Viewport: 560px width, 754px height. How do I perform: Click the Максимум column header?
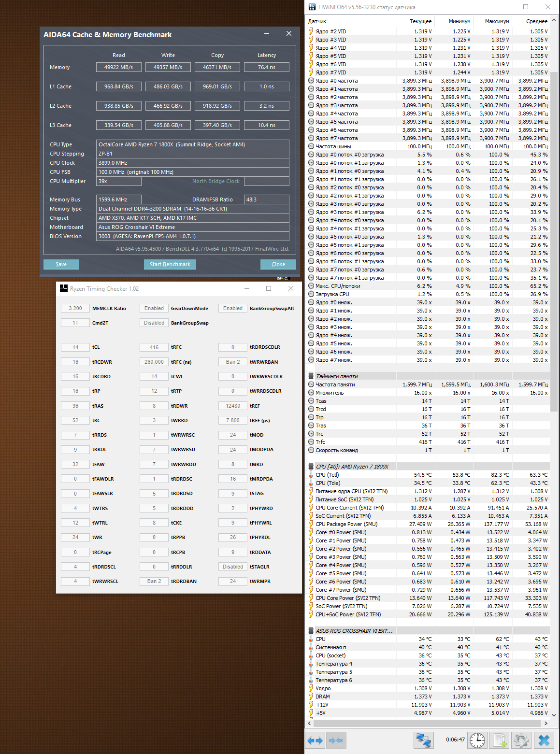coord(493,21)
